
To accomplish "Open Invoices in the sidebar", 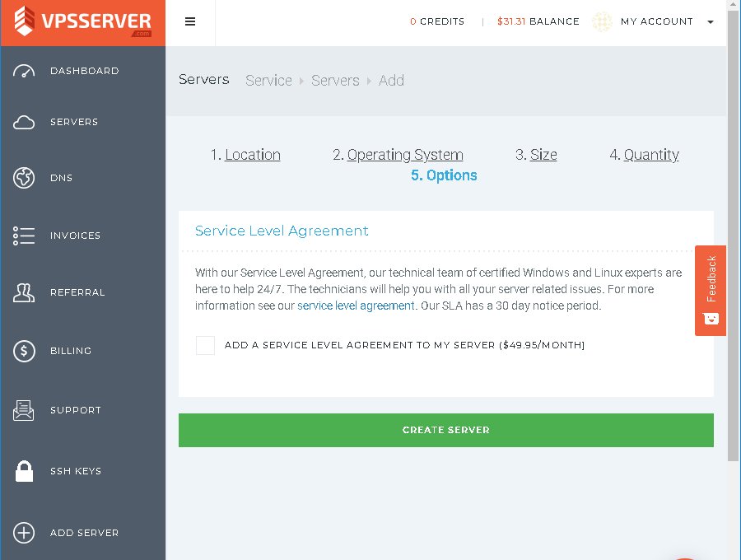I will tap(75, 236).
